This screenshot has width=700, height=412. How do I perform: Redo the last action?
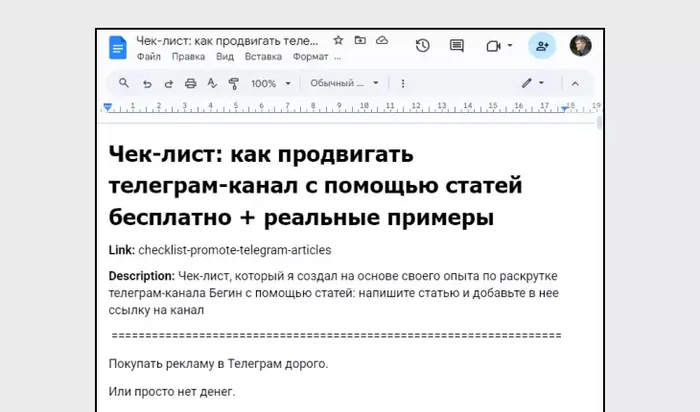[169, 84]
